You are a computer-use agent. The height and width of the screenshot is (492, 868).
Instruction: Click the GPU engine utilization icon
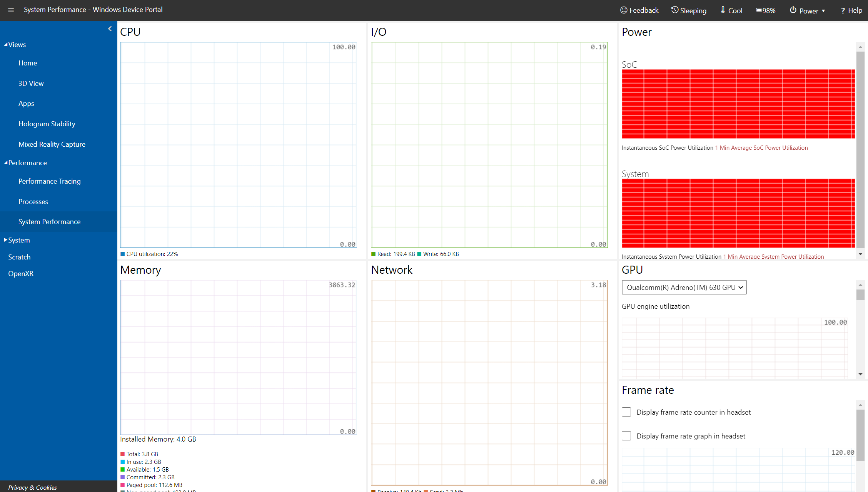pos(655,306)
